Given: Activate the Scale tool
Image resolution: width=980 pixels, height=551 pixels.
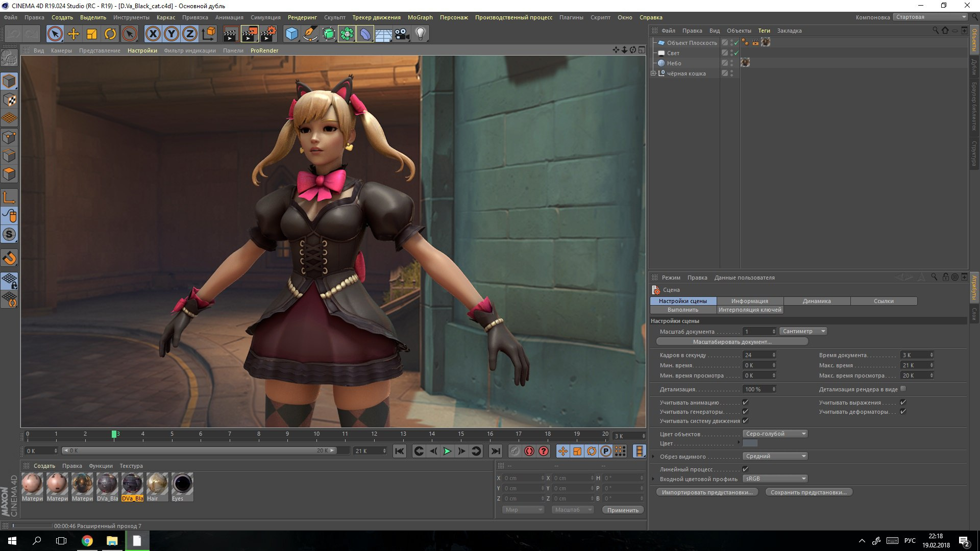Looking at the screenshot, I should pyautogui.click(x=92, y=34).
